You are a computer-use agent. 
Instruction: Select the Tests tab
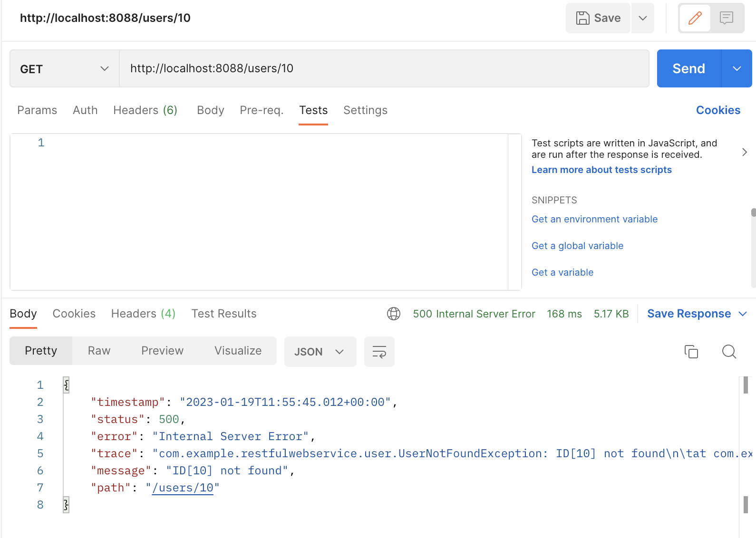click(x=313, y=110)
